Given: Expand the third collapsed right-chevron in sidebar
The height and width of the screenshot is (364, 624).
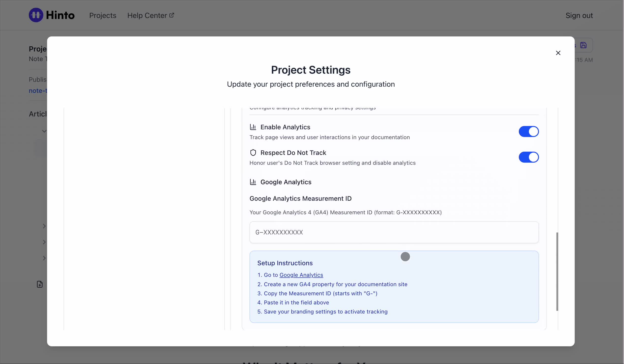Looking at the screenshot, I should point(44,258).
